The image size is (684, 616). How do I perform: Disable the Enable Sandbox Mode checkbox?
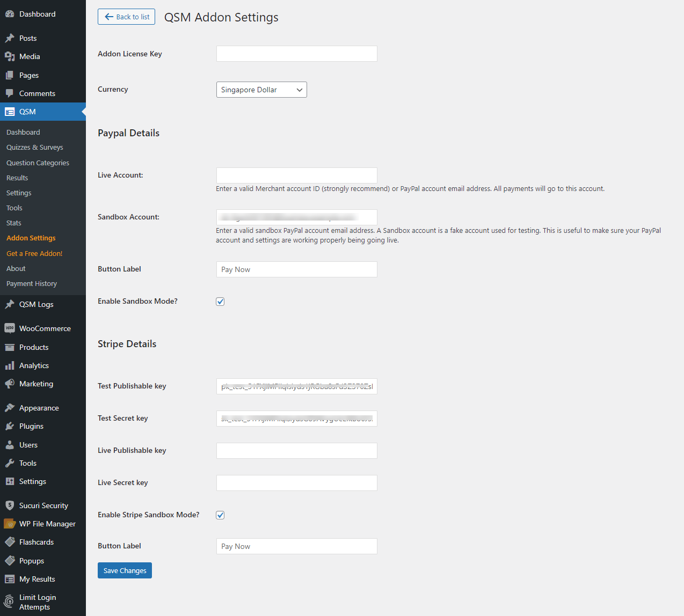point(220,302)
